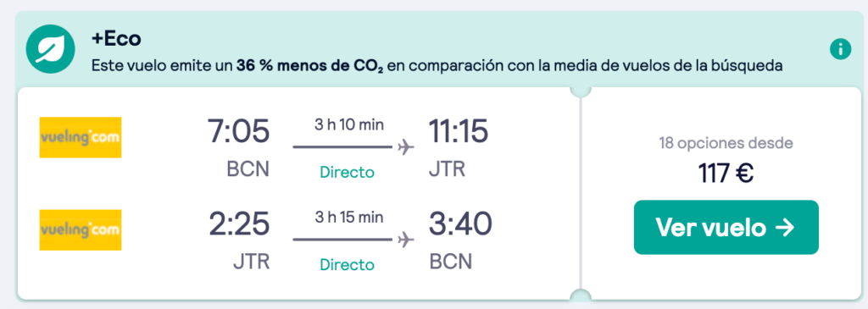Image resolution: width=868 pixels, height=309 pixels.
Task: Click the +Eco heading
Action: pos(116,39)
